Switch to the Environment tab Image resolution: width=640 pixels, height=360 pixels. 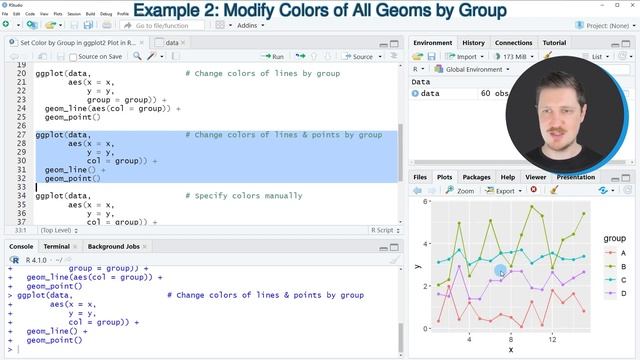[433, 42]
